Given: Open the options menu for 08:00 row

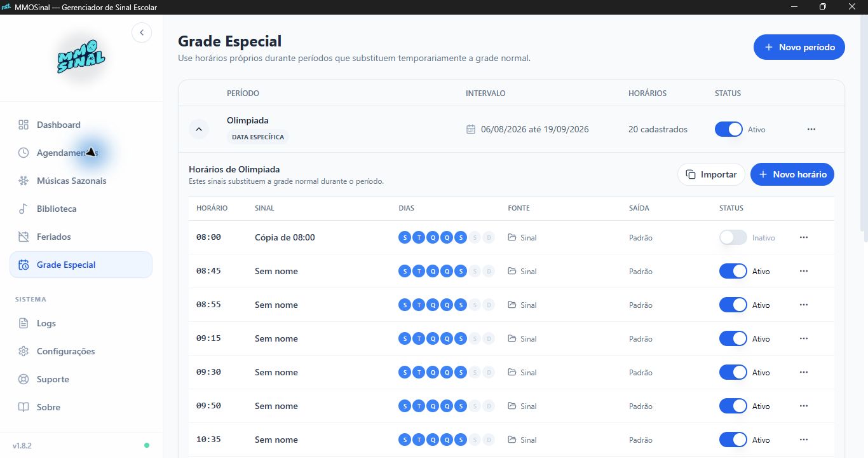Looking at the screenshot, I should tap(804, 237).
